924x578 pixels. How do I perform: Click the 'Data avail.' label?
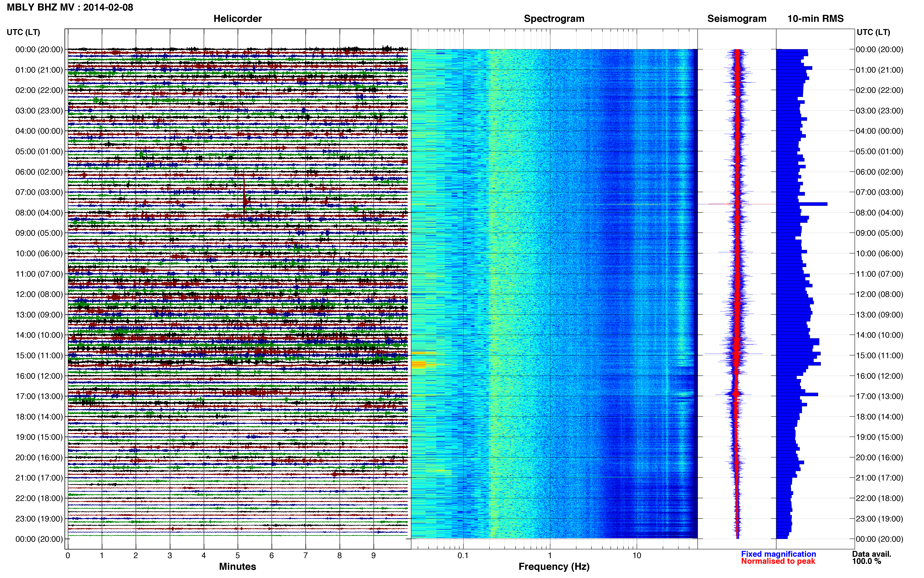(x=872, y=554)
